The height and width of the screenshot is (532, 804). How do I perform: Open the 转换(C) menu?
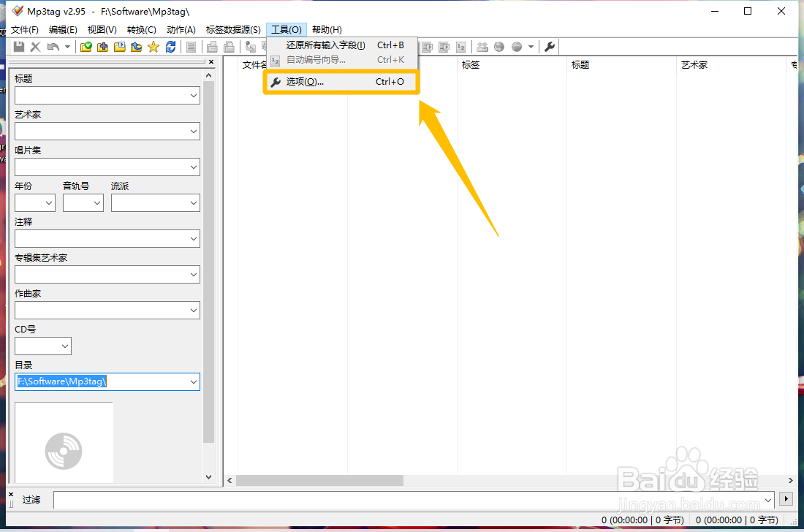[142, 30]
